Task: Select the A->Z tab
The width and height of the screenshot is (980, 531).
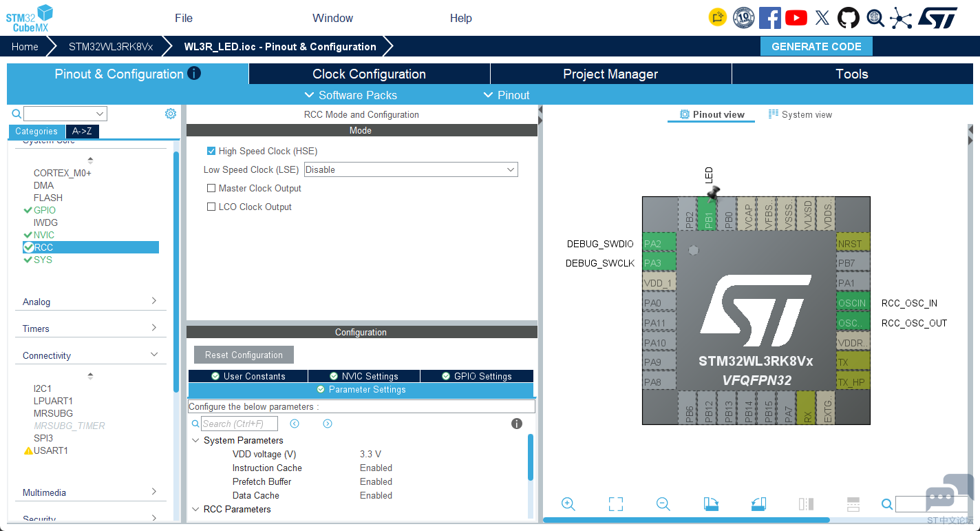Action: pyautogui.click(x=82, y=131)
